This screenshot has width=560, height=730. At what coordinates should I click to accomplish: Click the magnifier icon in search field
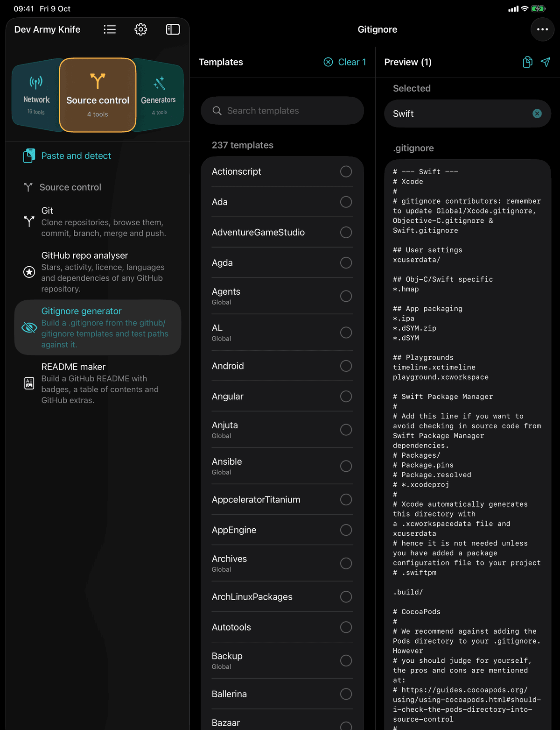[217, 111]
